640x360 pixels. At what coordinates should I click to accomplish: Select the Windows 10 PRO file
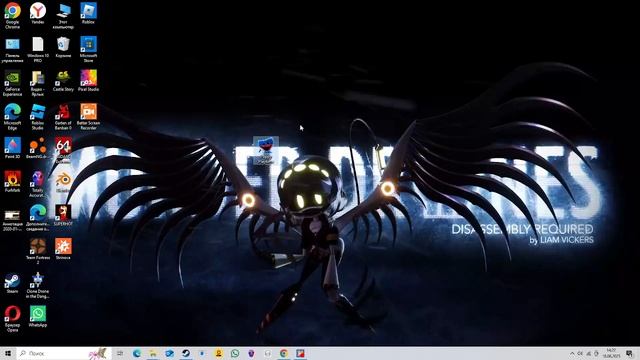[x=38, y=49]
